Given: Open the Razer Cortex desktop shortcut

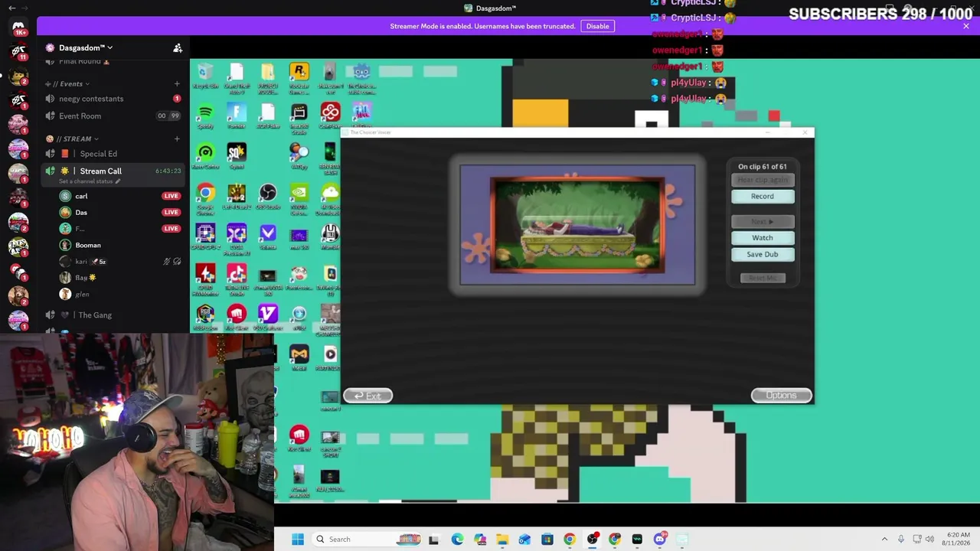Looking at the screenshot, I should [x=205, y=155].
